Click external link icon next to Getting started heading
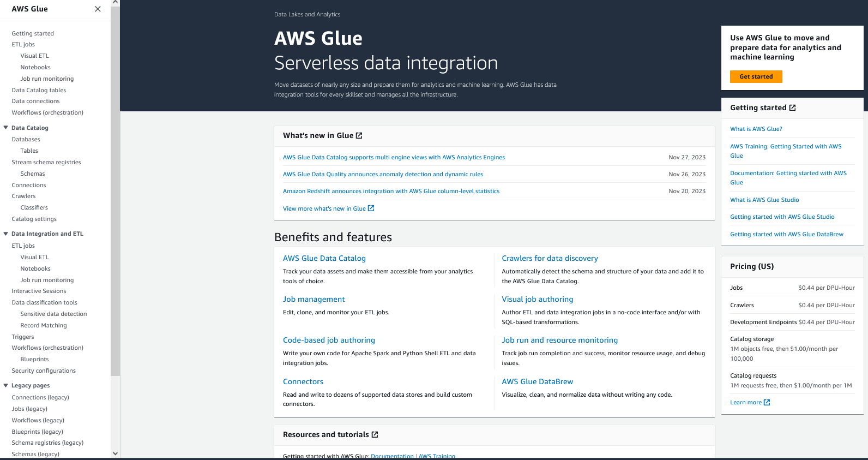The image size is (868, 460). coord(792,107)
